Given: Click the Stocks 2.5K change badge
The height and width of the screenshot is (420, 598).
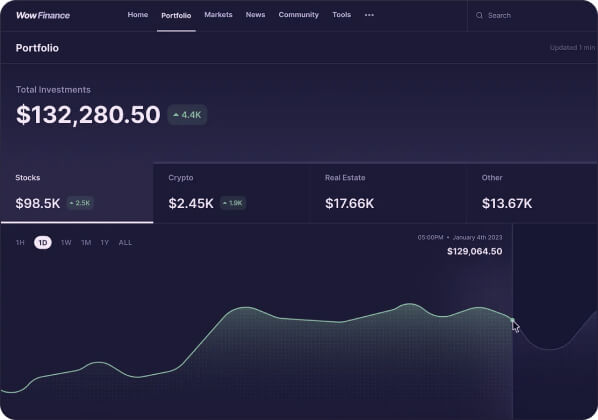Looking at the screenshot, I should tap(80, 203).
